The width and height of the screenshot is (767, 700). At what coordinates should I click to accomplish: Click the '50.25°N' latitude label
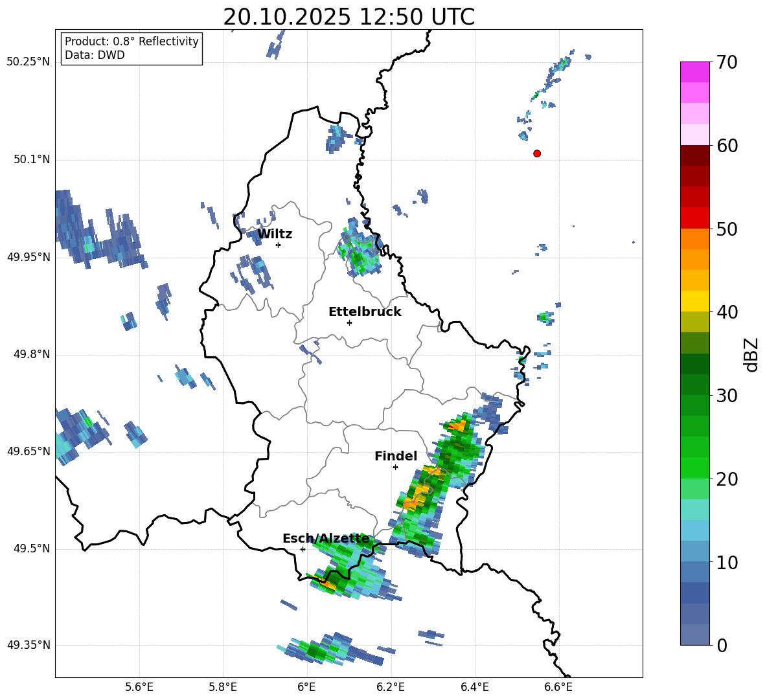pyautogui.click(x=29, y=62)
